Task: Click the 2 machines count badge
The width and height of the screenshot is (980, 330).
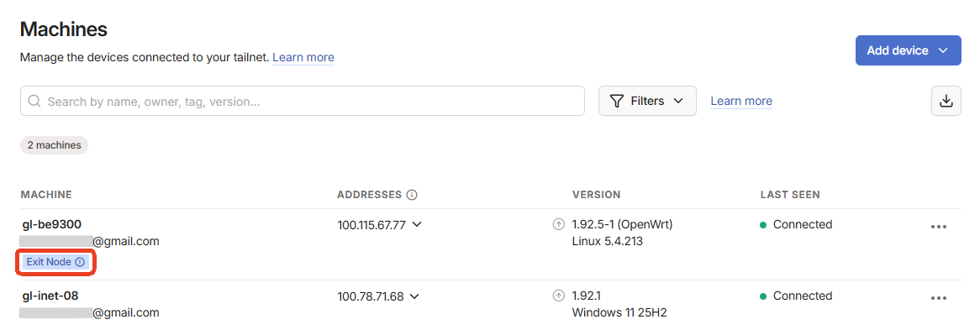Action: point(55,145)
